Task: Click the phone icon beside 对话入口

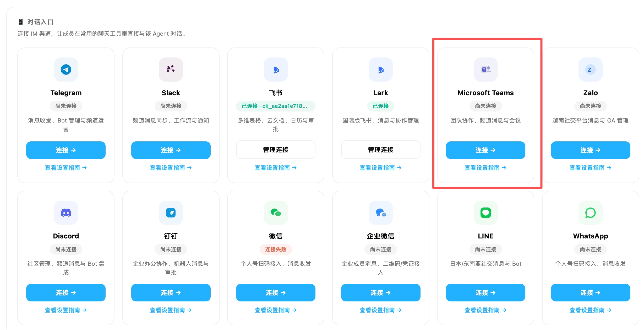Action: pos(21,22)
